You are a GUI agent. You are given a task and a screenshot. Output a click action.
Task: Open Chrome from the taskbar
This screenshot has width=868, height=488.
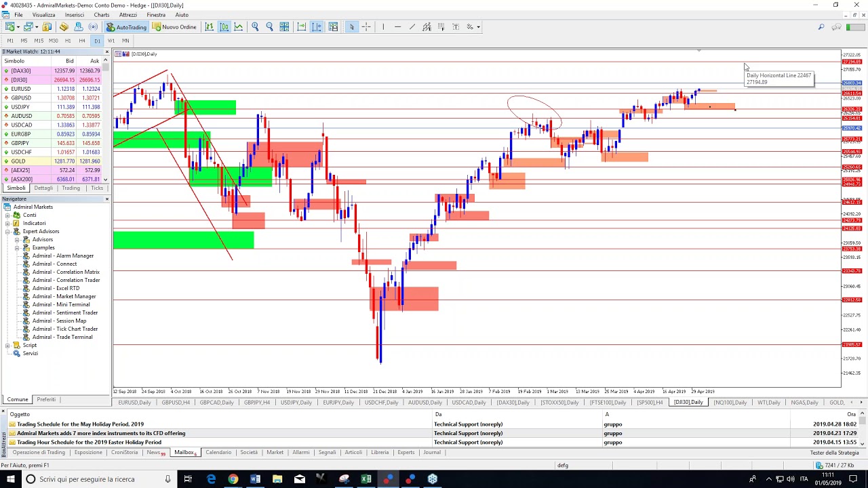233,479
